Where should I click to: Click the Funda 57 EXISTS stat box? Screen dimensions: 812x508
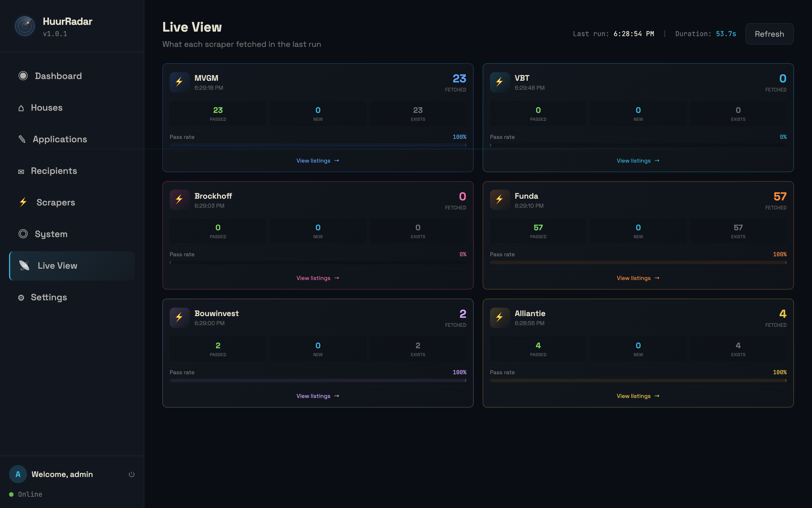(x=738, y=231)
